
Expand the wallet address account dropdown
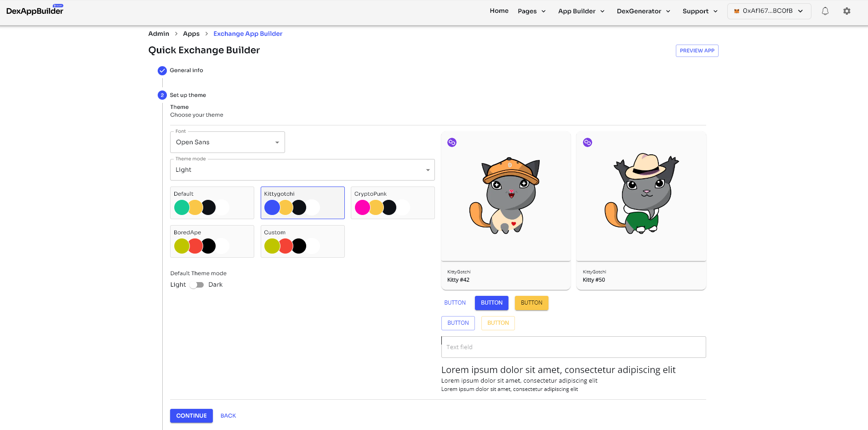[x=800, y=11]
